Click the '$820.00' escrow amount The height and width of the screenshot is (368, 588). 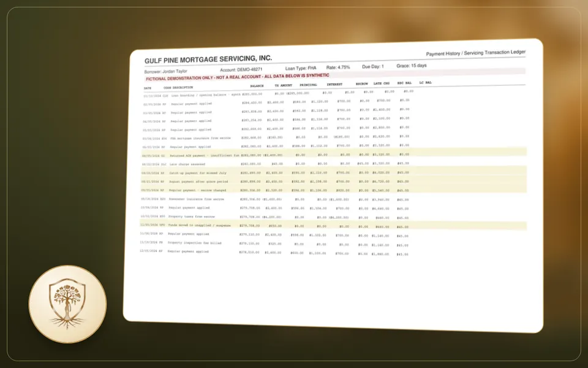[x=343, y=190]
